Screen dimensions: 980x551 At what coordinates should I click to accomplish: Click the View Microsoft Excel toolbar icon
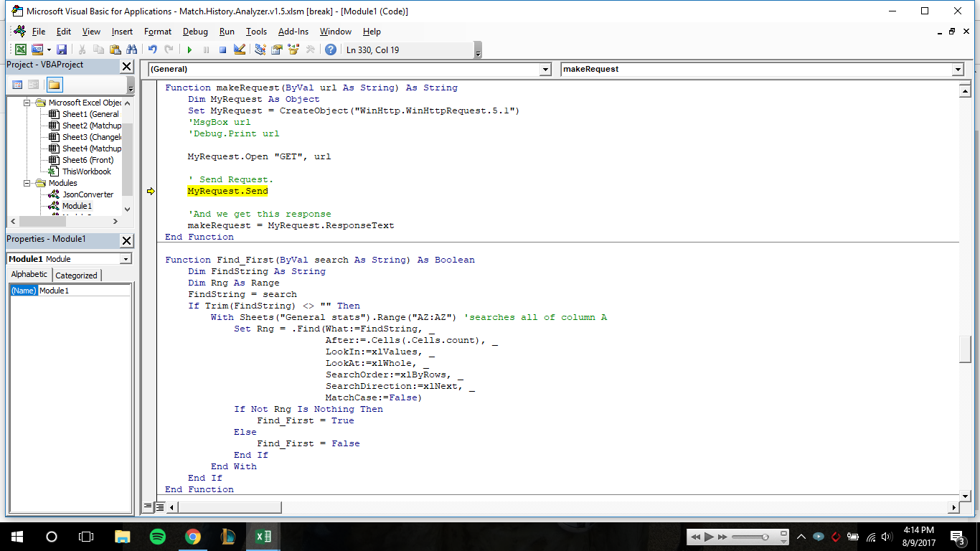[x=21, y=50]
